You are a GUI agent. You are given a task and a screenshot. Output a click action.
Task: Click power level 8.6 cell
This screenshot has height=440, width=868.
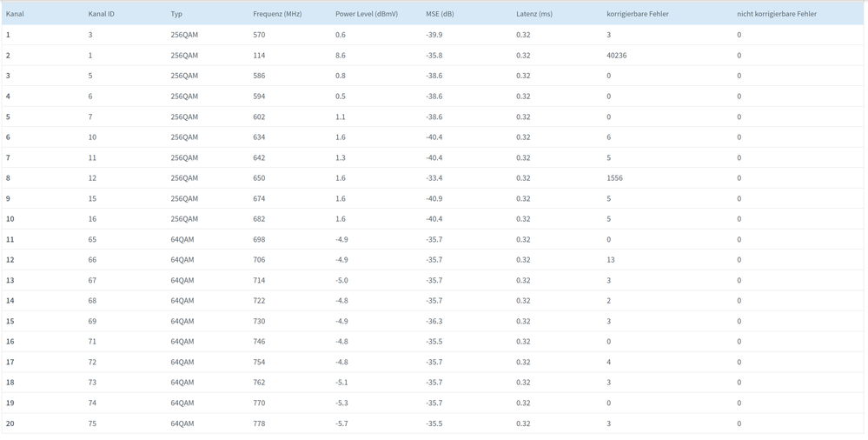(341, 56)
